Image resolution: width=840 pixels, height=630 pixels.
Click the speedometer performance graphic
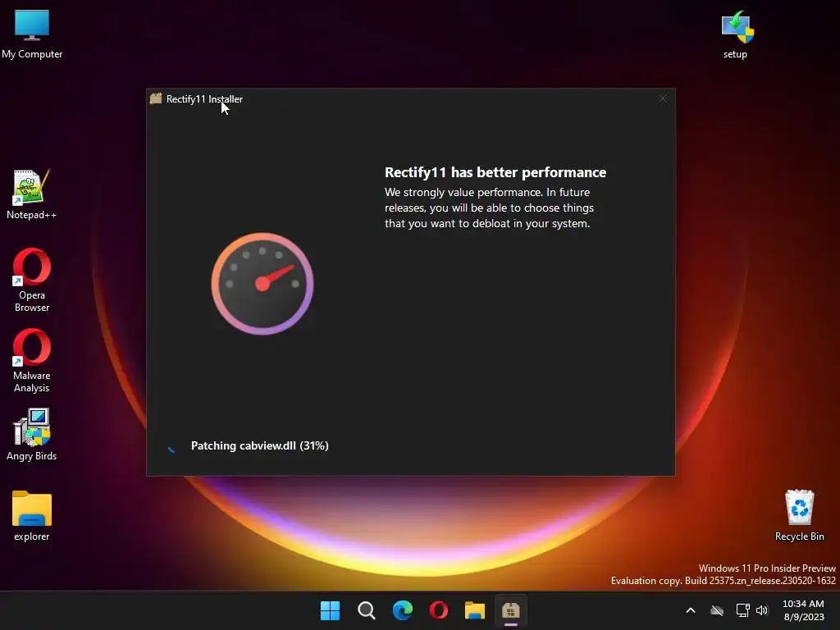tap(262, 283)
